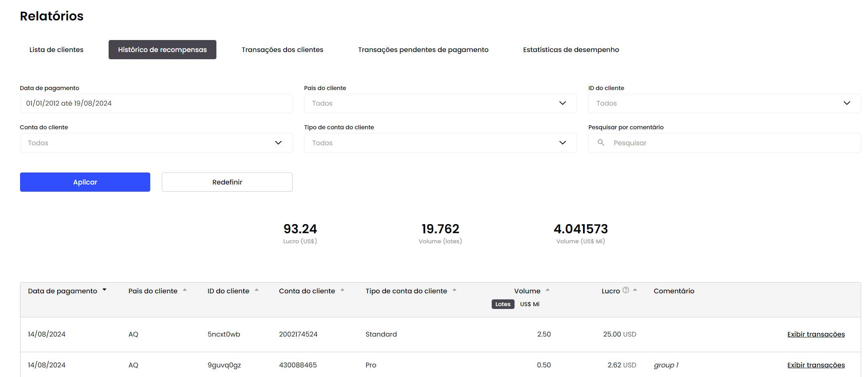
Task: Click the Data de pagamento date range field
Action: point(156,103)
